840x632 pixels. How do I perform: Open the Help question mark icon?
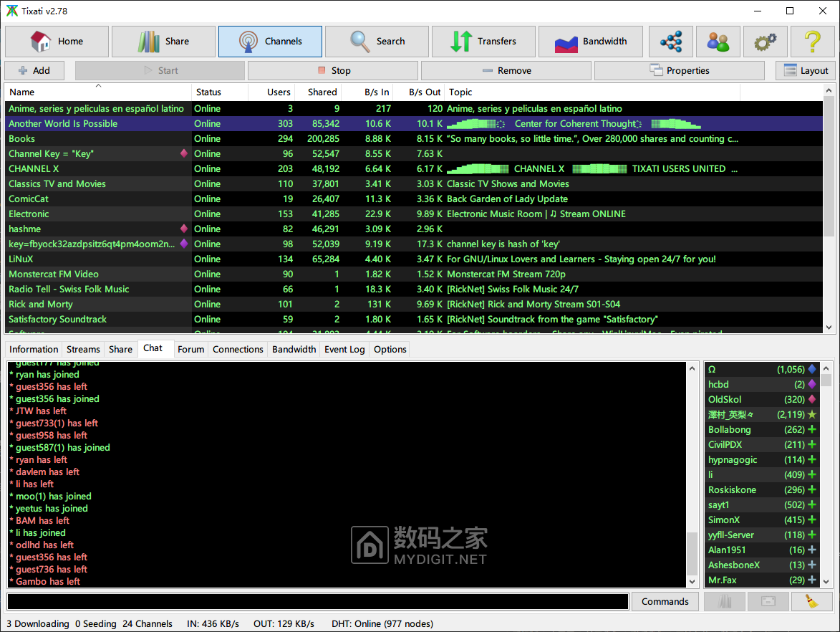point(812,42)
